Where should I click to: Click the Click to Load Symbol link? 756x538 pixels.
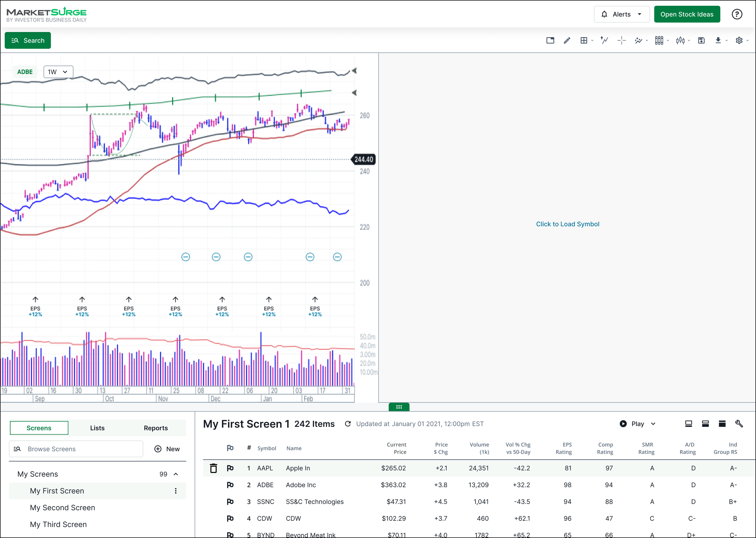567,224
